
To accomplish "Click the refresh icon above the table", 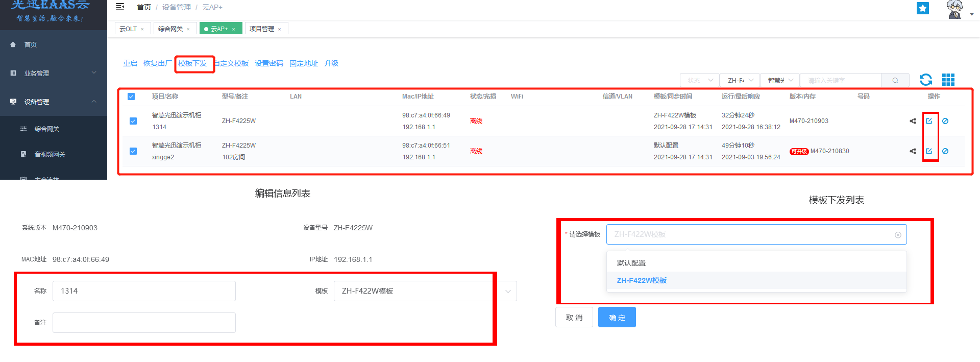I will [925, 80].
